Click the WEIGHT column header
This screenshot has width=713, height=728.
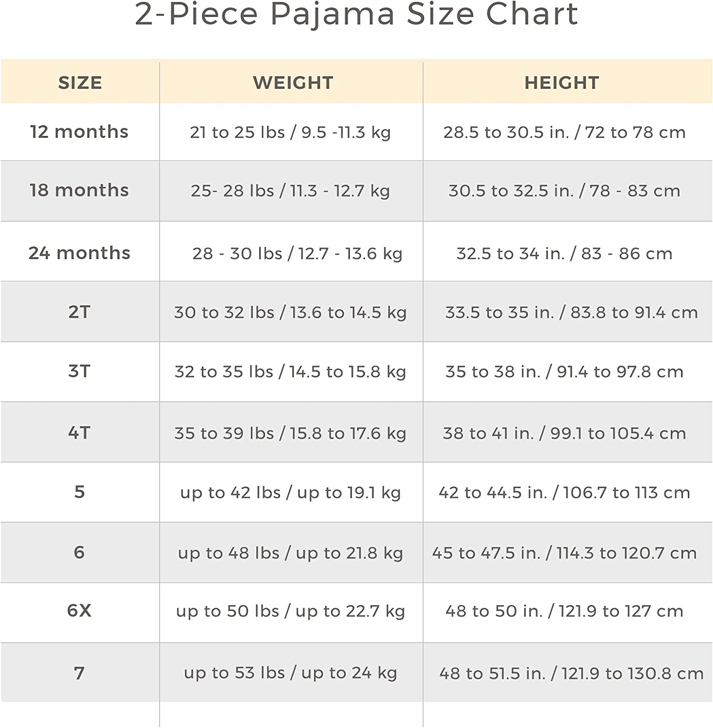pos(293,83)
